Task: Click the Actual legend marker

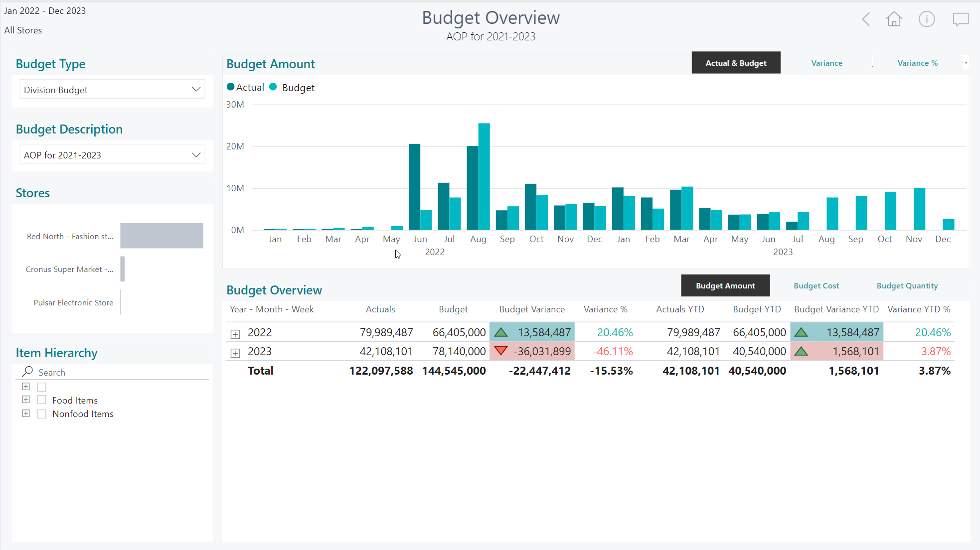Action: tap(231, 87)
